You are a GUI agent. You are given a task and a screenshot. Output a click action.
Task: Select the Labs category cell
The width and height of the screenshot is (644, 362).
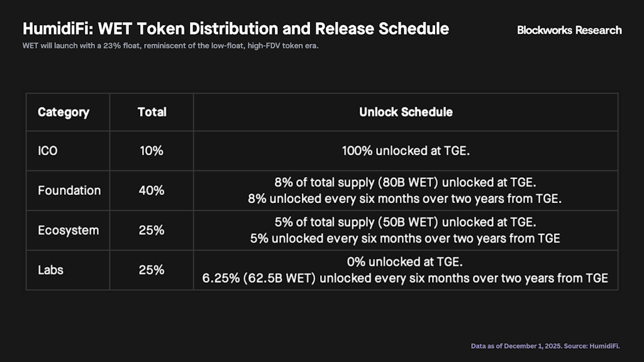point(51,270)
